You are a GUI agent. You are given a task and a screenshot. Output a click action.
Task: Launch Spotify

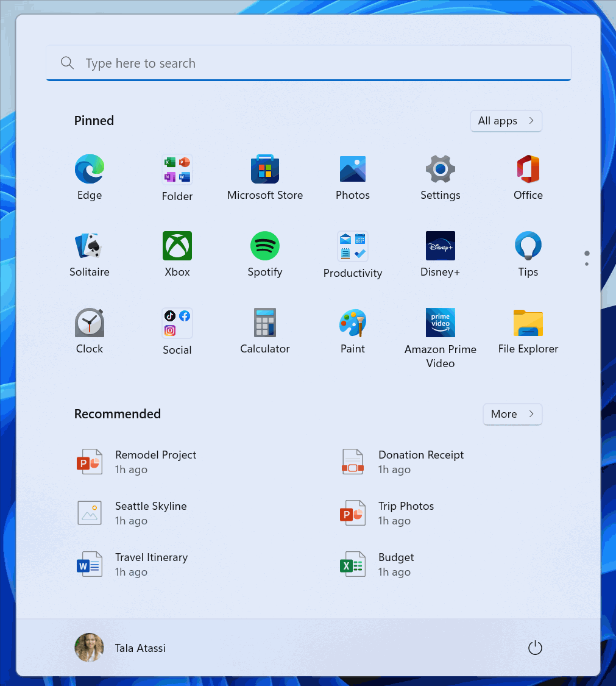[264, 246]
